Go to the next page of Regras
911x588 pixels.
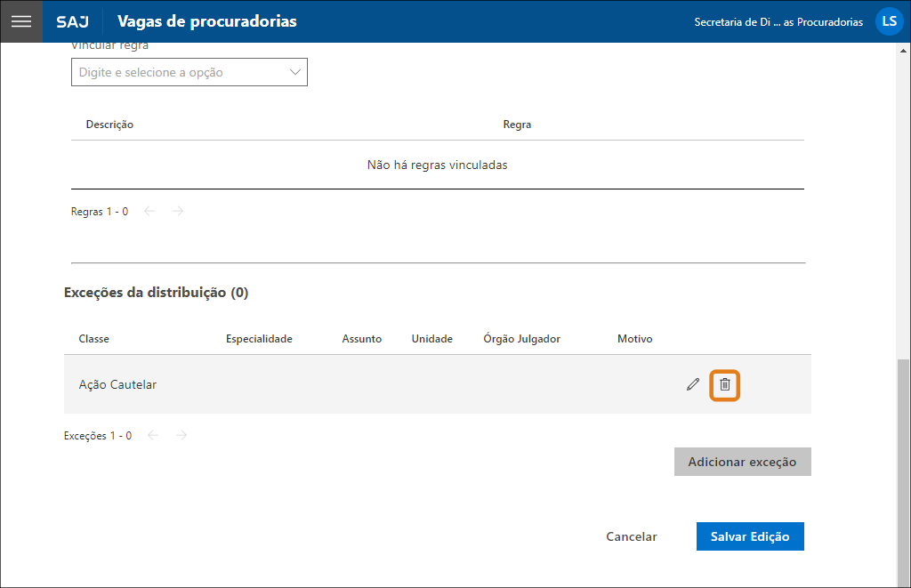click(177, 211)
